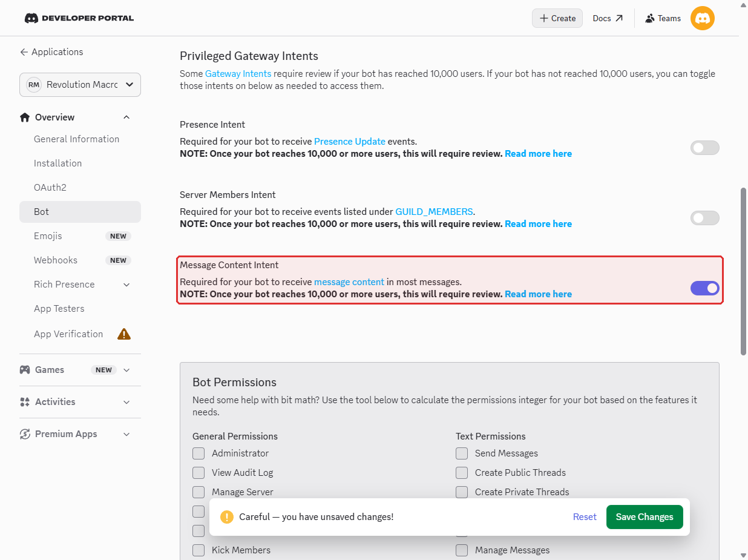Check the Send Messages checkbox
Viewport: 748px width, 560px height.
click(462, 453)
